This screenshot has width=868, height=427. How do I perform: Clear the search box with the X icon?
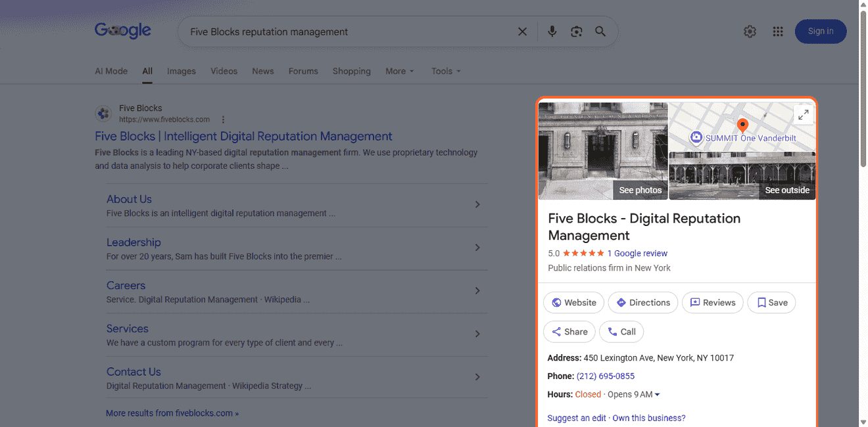pos(522,32)
